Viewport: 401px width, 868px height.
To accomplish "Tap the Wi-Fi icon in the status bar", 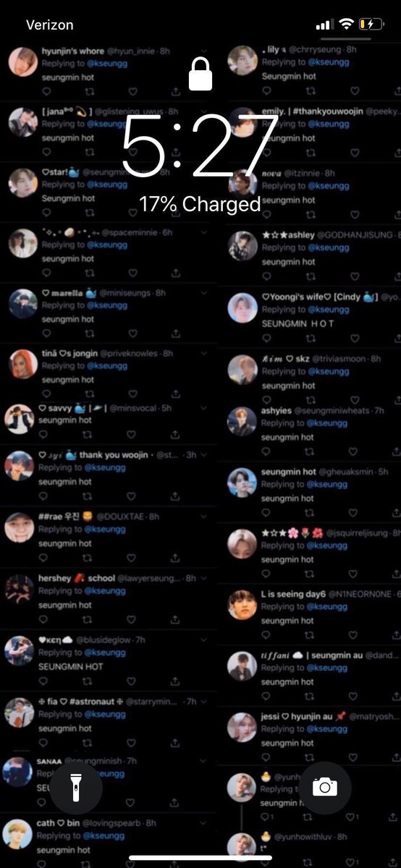I will pyautogui.click(x=346, y=25).
